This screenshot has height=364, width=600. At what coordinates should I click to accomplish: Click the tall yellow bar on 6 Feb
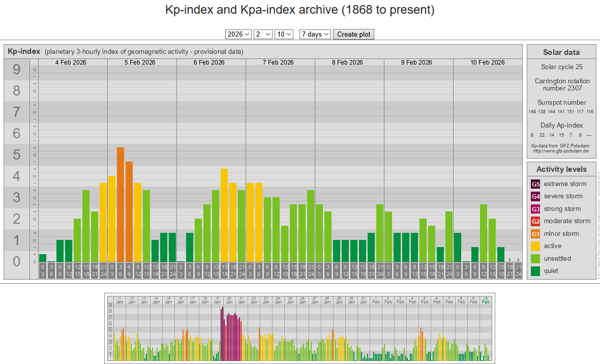(224, 214)
